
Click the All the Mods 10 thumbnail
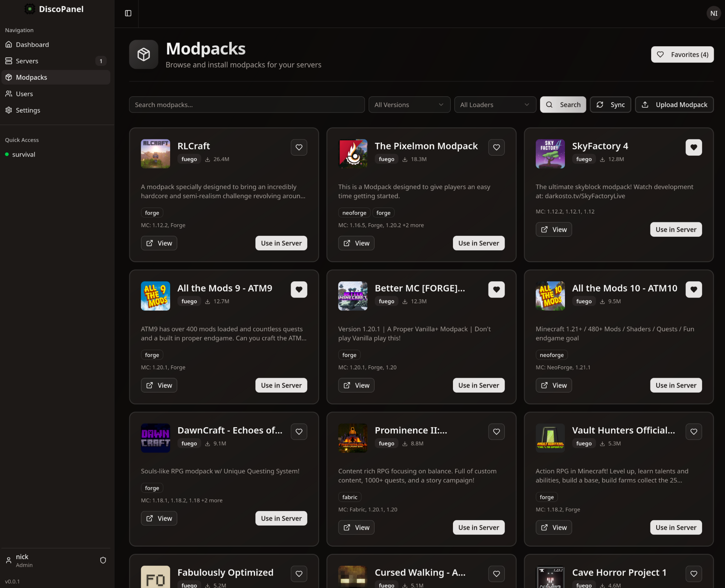[x=550, y=296]
